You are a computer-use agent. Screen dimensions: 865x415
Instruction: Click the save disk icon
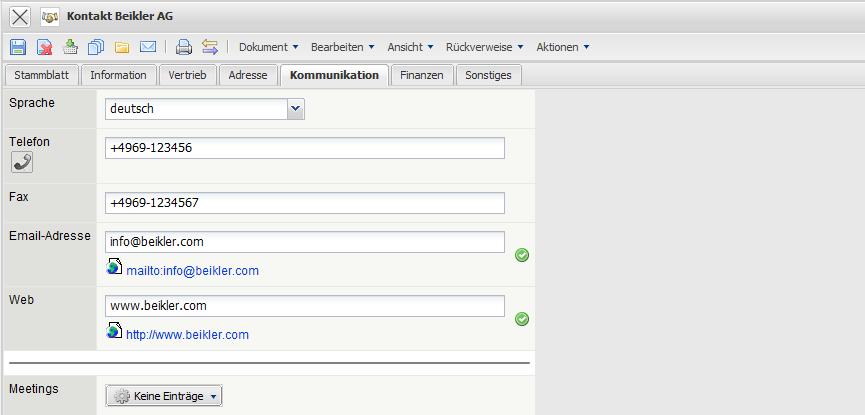point(18,47)
